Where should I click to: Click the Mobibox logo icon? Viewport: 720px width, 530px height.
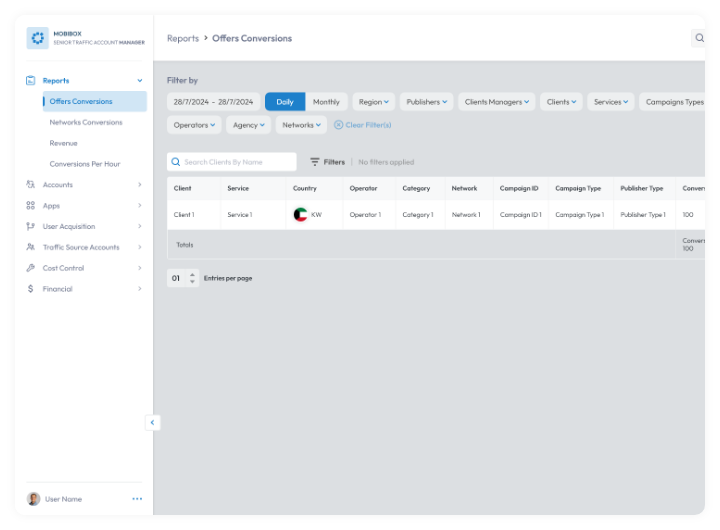[37, 38]
